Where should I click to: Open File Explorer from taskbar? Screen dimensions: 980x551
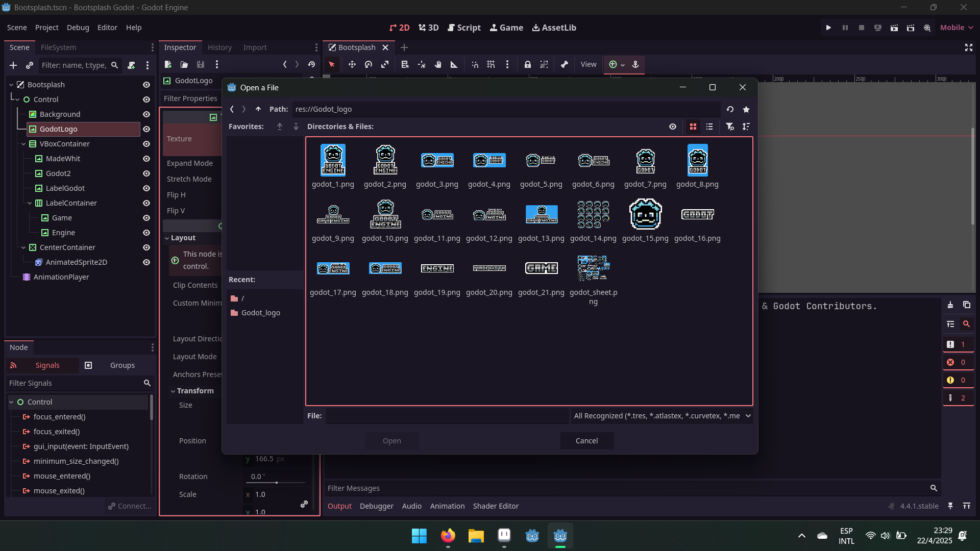pyautogui.click(x=476, y=536)
